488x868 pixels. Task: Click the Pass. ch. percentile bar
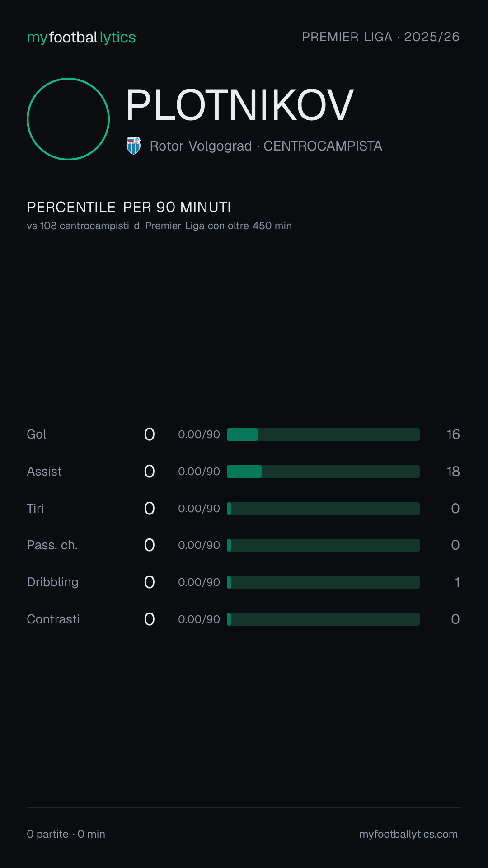pyautogui.click(x=323, y=545)
